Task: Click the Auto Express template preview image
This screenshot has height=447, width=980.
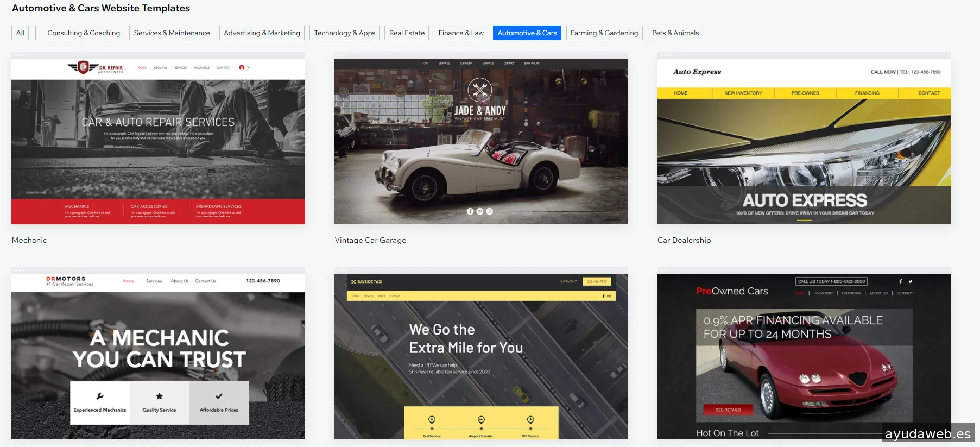Action: [804, 141]
